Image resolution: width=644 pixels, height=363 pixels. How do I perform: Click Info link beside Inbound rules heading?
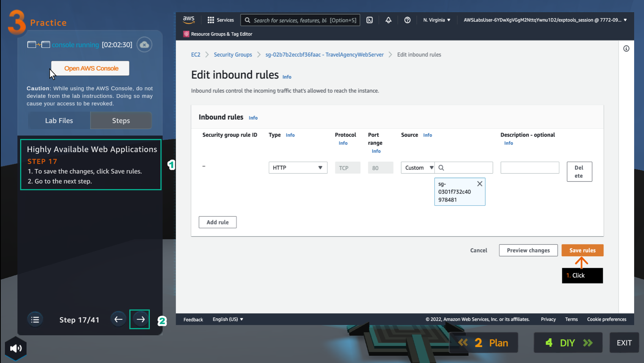pyautogui.click(x=253, y=118)
